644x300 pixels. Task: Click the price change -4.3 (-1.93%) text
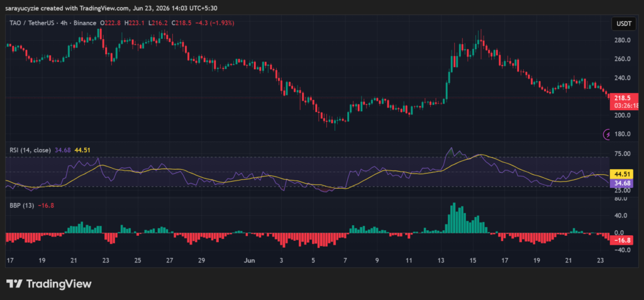coord(214,23)
